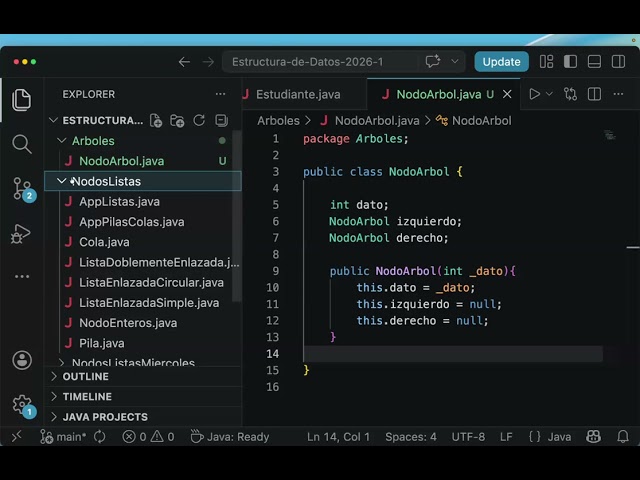Collapse the NodosListas folder
Image resolution: width=640 pixels, height=480 pixels.
pyautogui.click(x=61, y=181)
